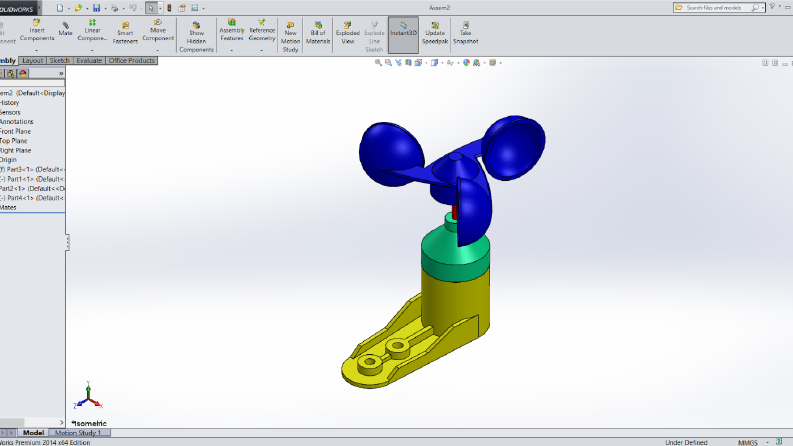
Task: Print the document via the Print icon
Action: (x=115, y=8)
